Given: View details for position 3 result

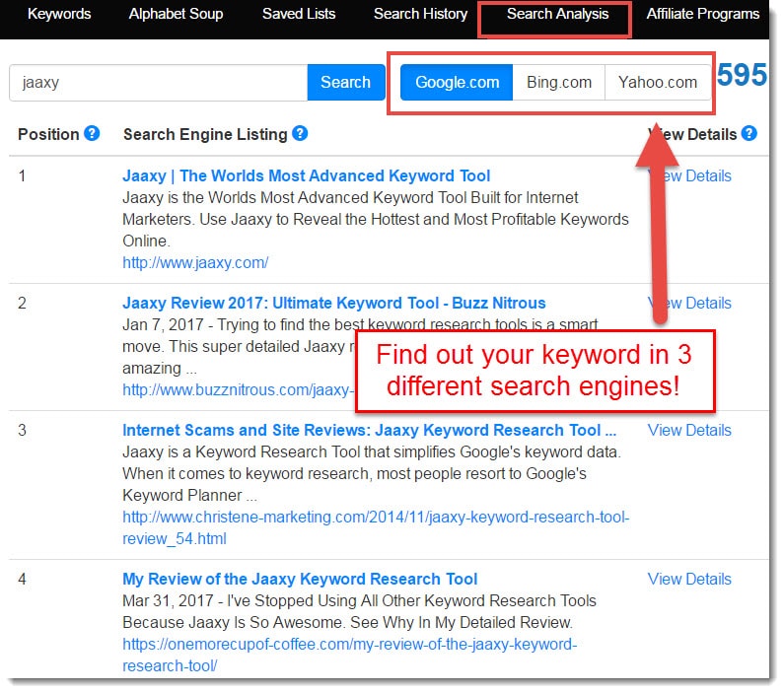Looking at the screenshot, I should pos(689,431).
